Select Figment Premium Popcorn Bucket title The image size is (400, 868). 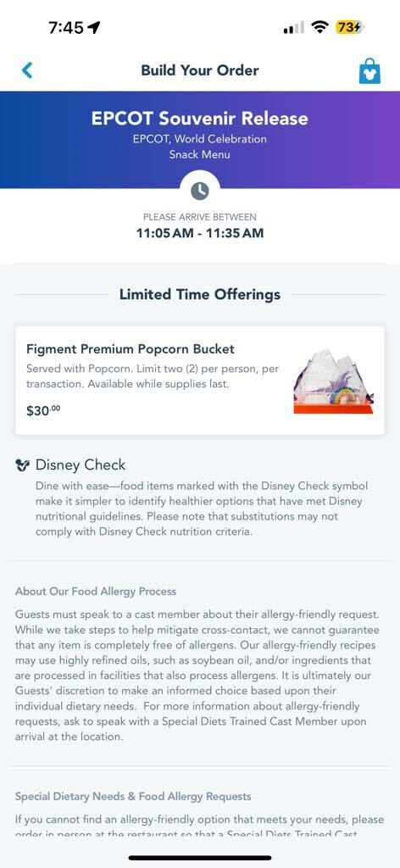tap(131, 348)
